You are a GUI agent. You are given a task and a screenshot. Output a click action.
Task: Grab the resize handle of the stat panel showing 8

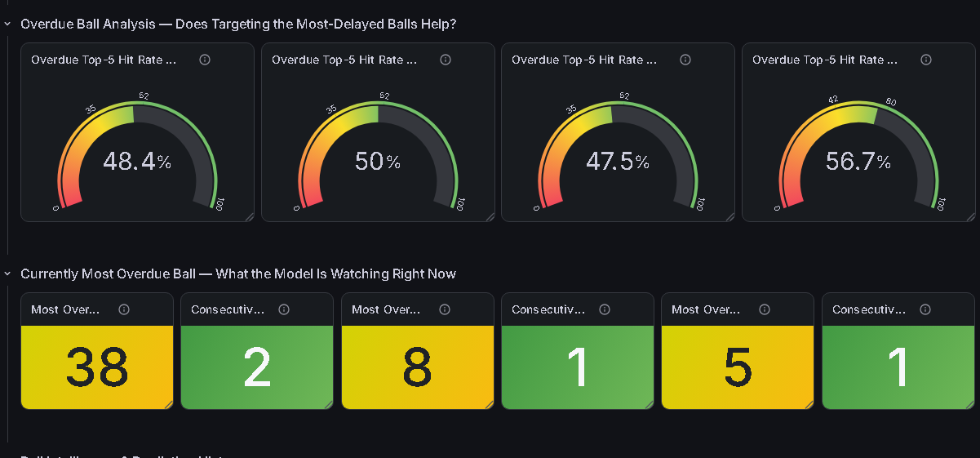click(490, 404)
